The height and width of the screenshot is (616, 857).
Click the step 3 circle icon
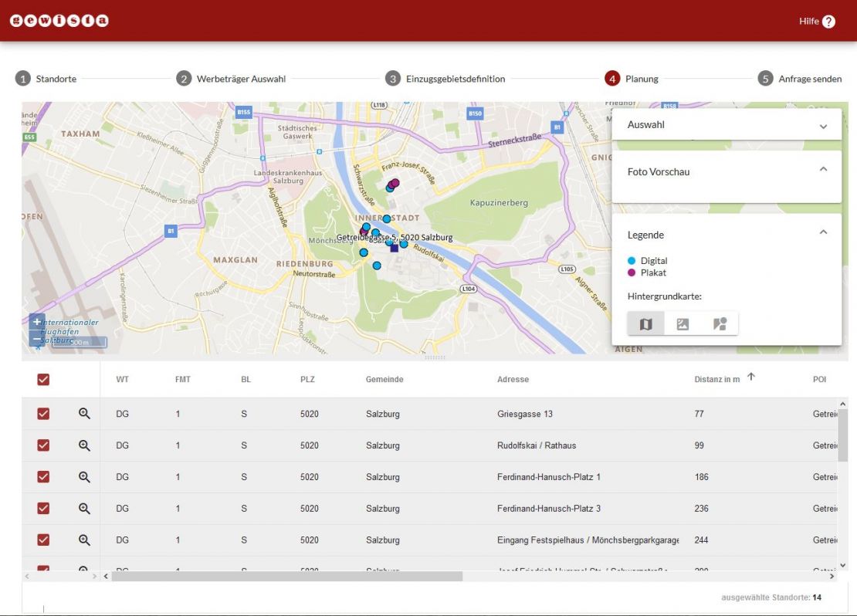tap(393, 79)
